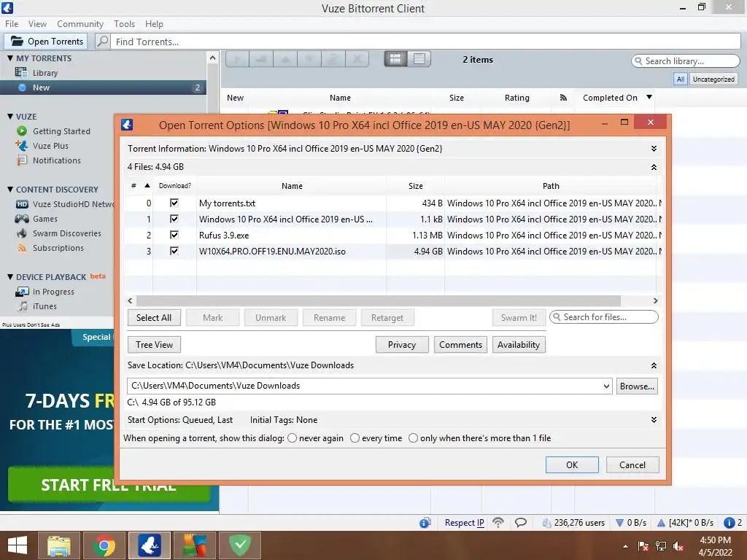The width and height of the screenshot is (747, 560).
Task: Click the muted volume tray icon
Action: tap(678, 546)
